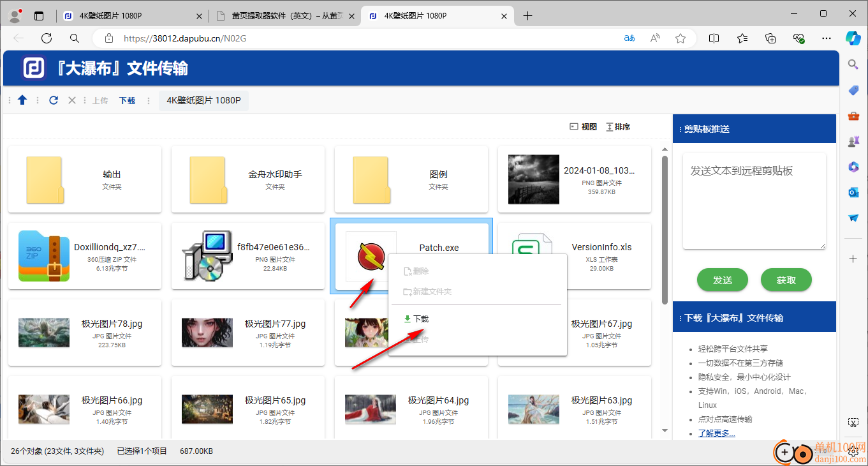Image resolution: width=868 pixels, height=466 pixels.
Task: Click the translate page icon
Action: tap(629, 38)
